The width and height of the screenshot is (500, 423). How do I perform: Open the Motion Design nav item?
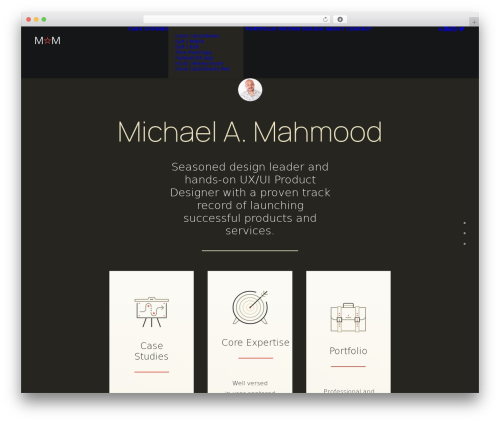pos(301,29)
